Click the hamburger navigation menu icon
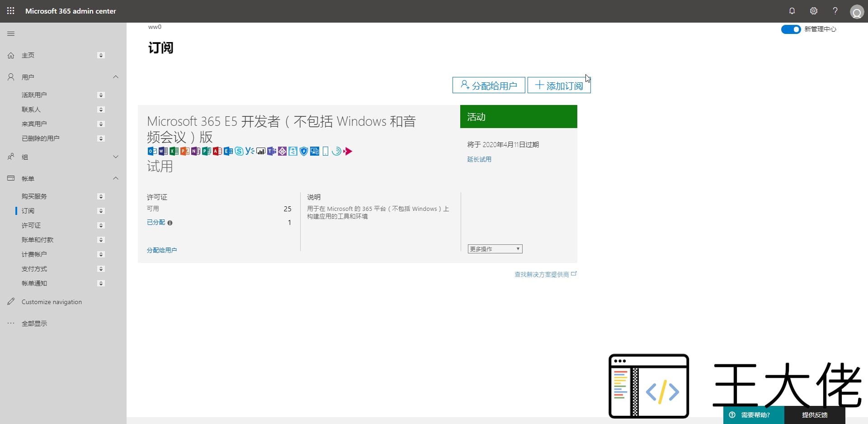Screen dimensions: 868x424 (x=11, y=34)
